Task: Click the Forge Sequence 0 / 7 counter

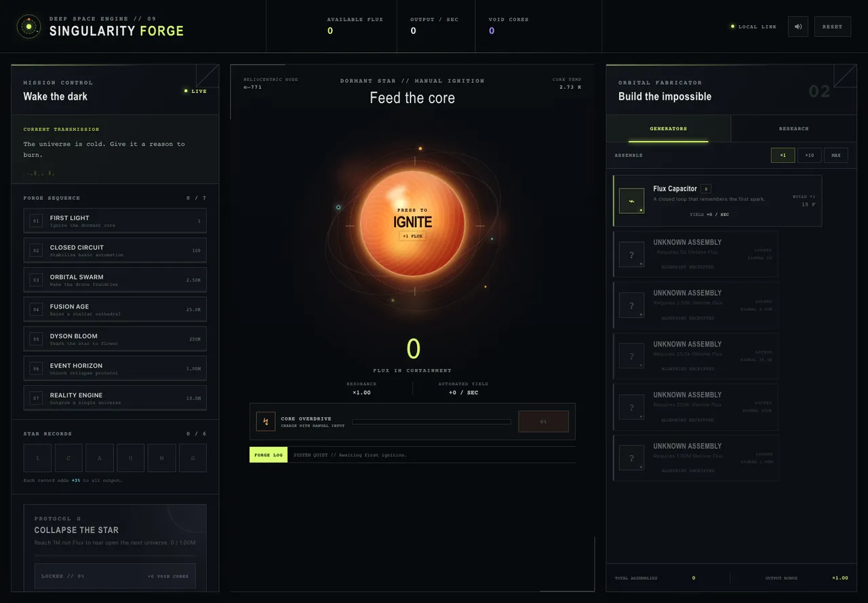Action: tap(197, 198)
